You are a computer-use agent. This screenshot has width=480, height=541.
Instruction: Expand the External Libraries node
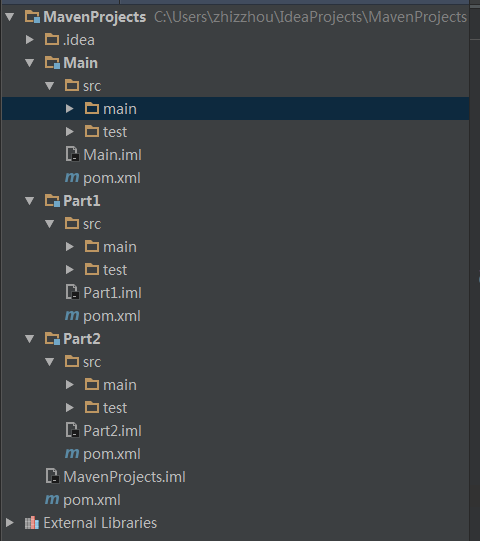[10, 523]
